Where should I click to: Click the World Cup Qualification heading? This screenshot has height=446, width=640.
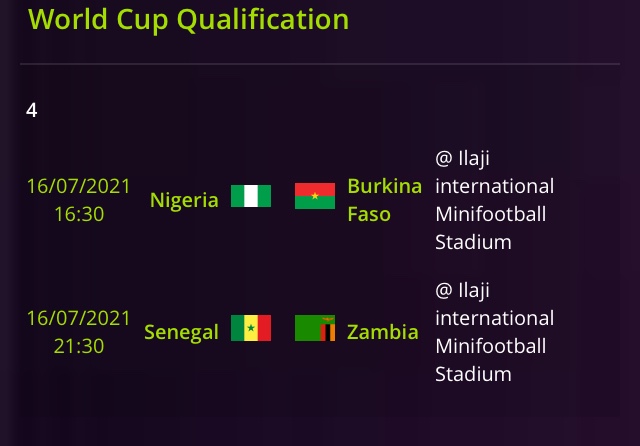pos(188,19)
